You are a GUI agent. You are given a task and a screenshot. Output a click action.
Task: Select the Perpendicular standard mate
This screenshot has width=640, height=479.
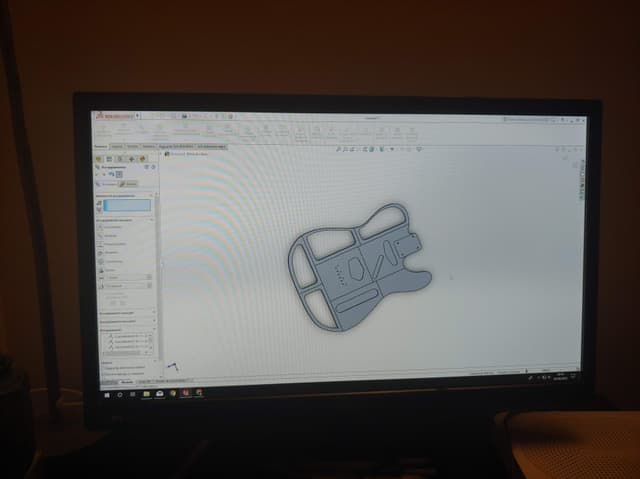(112, 244)
